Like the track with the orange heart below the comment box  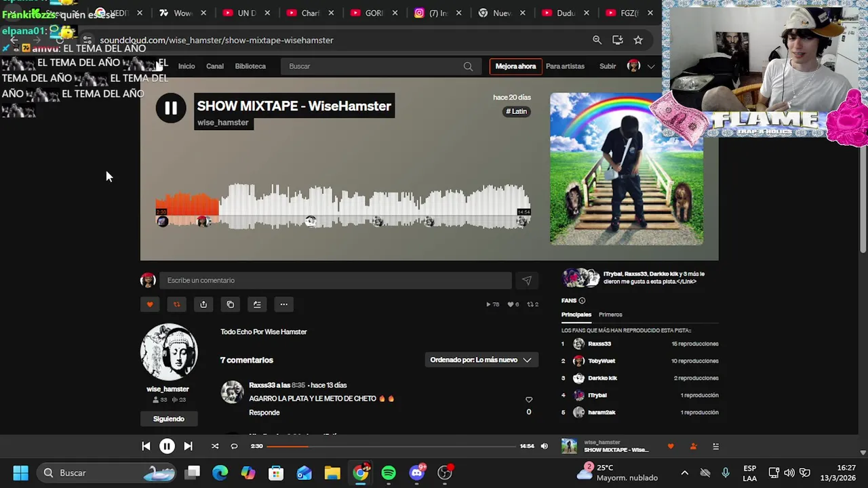tap(150, 304)
